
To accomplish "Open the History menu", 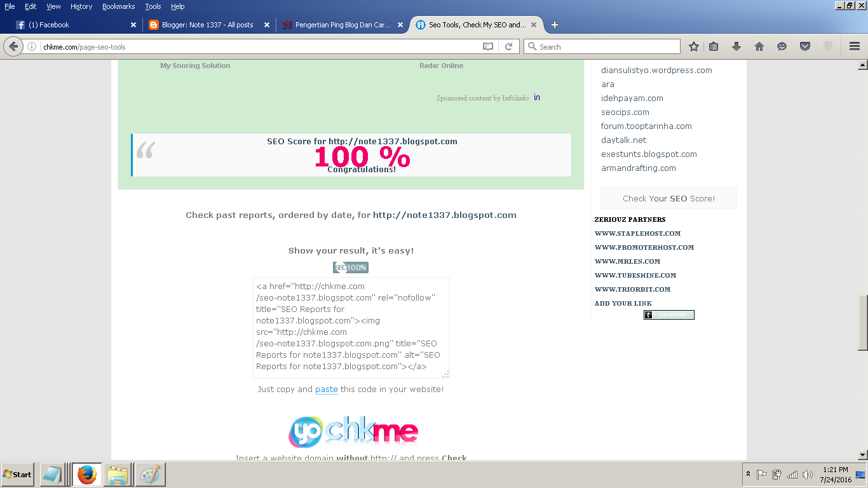I will click(81, 6).
